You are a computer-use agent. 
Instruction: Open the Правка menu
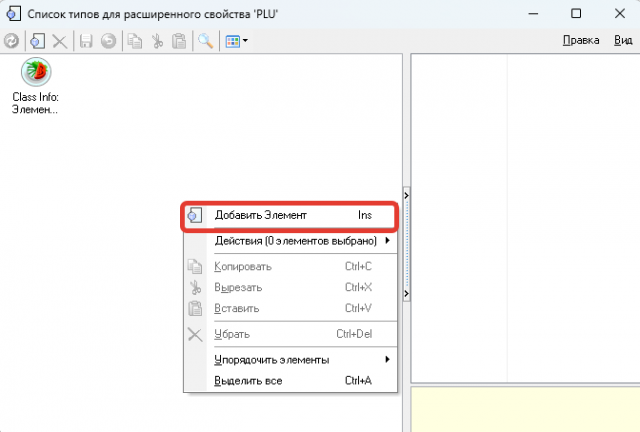pos(581,40)
